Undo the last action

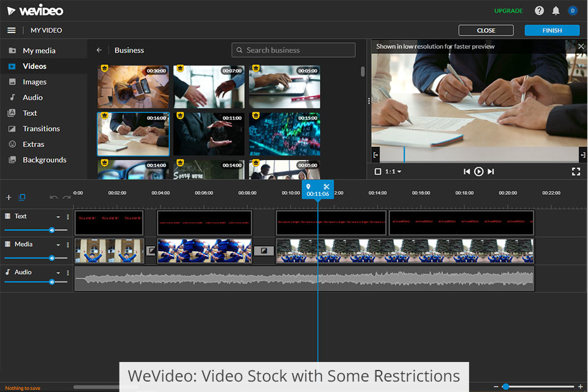pos(54,197)
